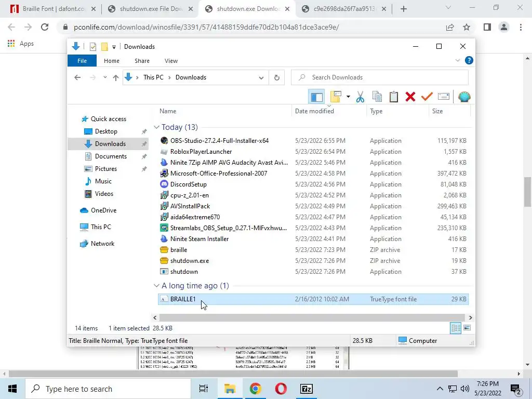Image resolution: width=532 pixels, height=399 pixels.
Task: Open the address bar history dropdown
Action: coord(261,78)
